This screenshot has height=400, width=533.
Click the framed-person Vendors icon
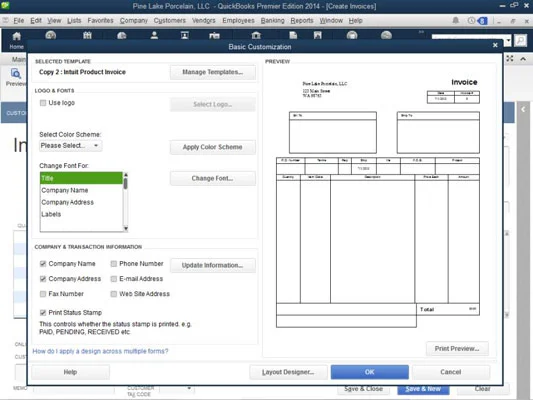coord(185,35)
